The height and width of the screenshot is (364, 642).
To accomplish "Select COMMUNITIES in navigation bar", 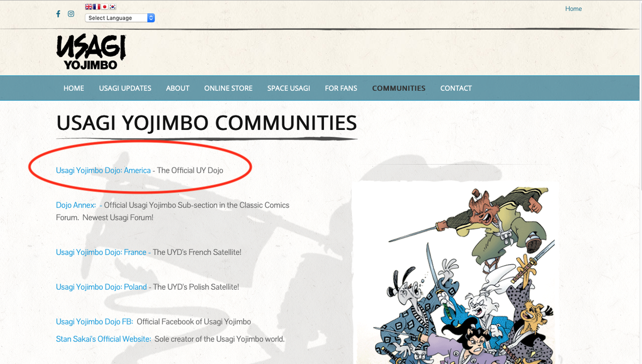I will point(399,88).
